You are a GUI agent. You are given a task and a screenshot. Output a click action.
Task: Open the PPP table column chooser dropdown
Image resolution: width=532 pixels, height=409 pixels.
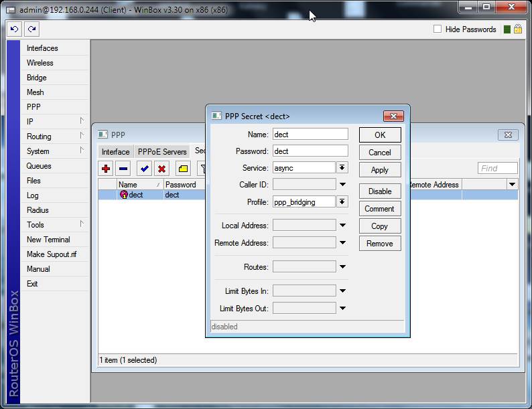(512, 185)
